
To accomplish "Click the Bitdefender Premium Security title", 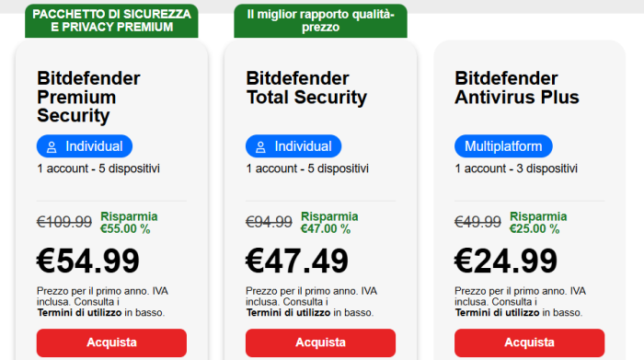I will point(88,97).
